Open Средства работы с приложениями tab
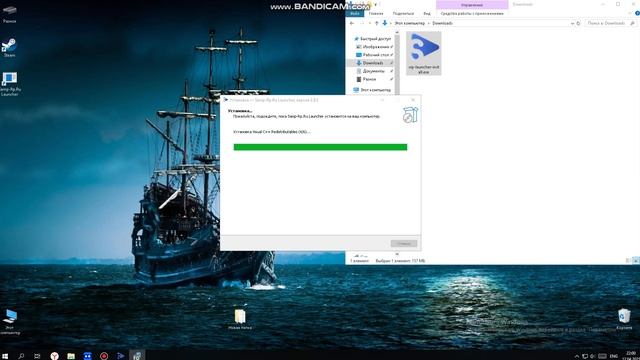 [x=472, y=13]
